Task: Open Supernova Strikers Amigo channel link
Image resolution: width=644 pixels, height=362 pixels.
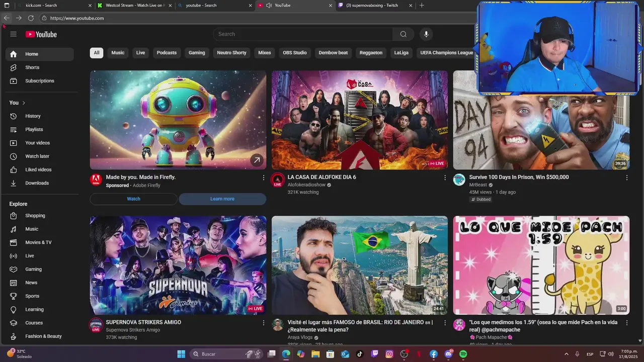Action: point(133,330)
